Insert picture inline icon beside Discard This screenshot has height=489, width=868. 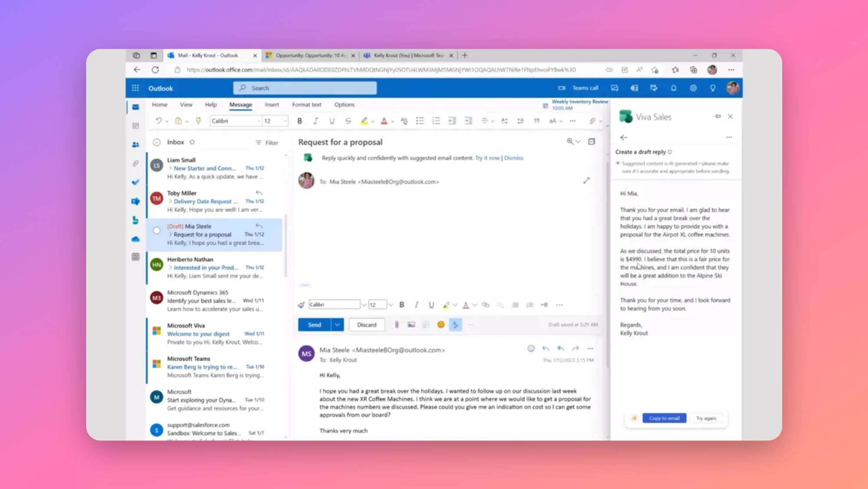click(411, 325)
